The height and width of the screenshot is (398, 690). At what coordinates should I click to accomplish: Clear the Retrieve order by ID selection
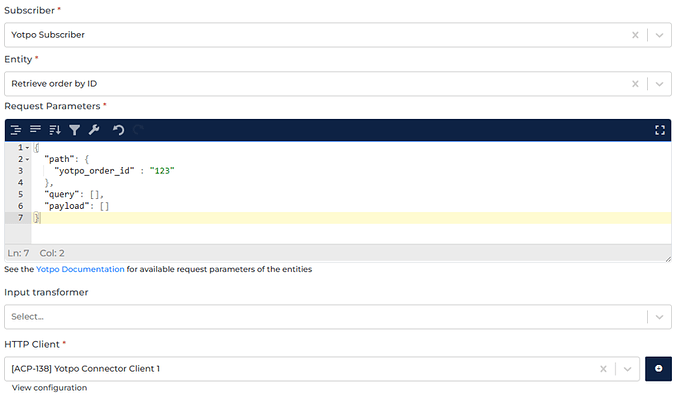click(635, 84)
